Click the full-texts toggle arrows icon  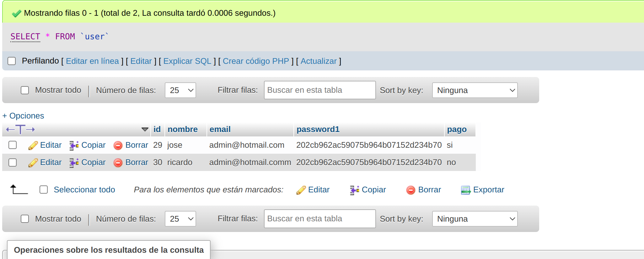pyautogui.click(x=20, y=129)
